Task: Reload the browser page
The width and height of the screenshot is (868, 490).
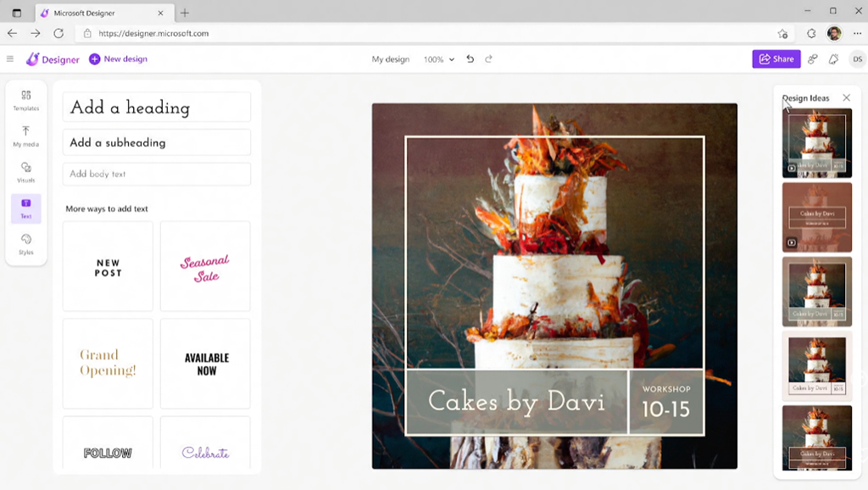Action: click(x=58, y=33)
